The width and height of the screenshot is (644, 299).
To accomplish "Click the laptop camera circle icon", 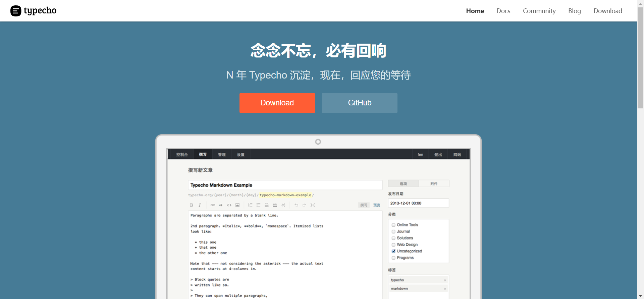I will point(318,142).
